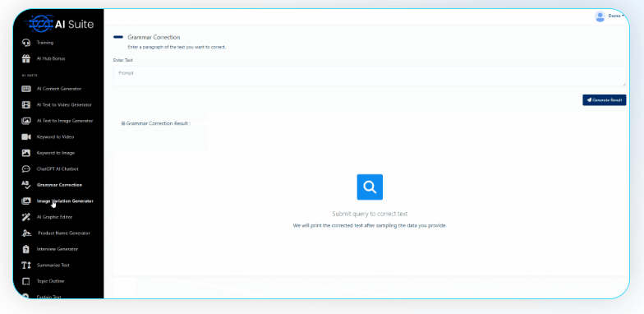Click the Enter Text label
Screen dimensions: 644x314
[123, 60]
